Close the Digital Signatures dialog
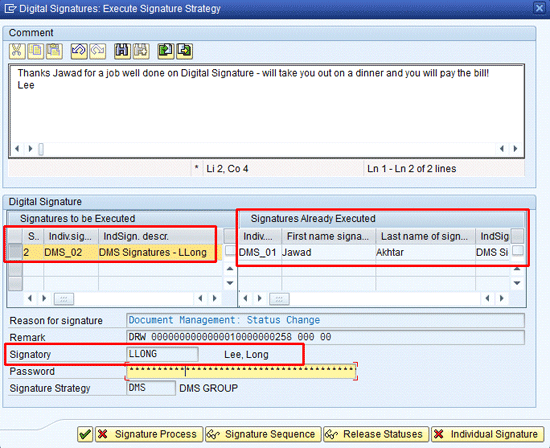The image size is (550, 448). point(539,8)
